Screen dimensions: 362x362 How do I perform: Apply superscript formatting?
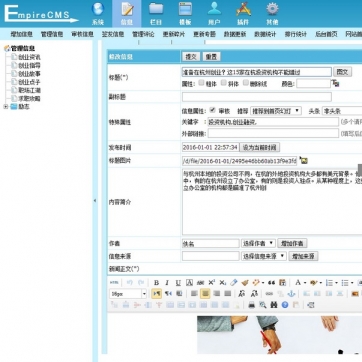point(211,283)
